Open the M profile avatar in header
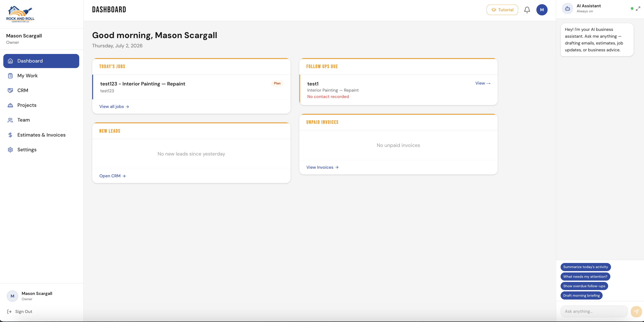 542,10
